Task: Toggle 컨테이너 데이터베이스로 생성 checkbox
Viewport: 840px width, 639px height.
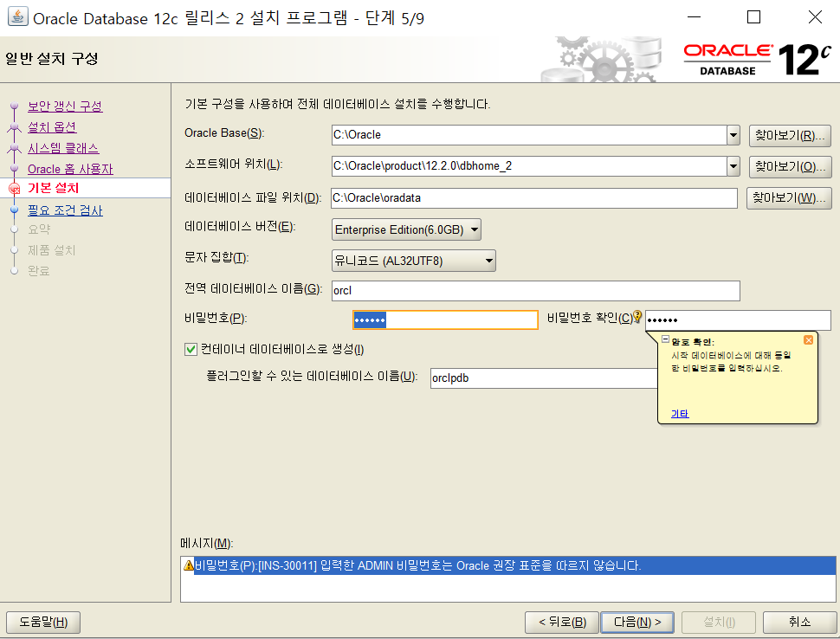Action: tap(191, 349)
